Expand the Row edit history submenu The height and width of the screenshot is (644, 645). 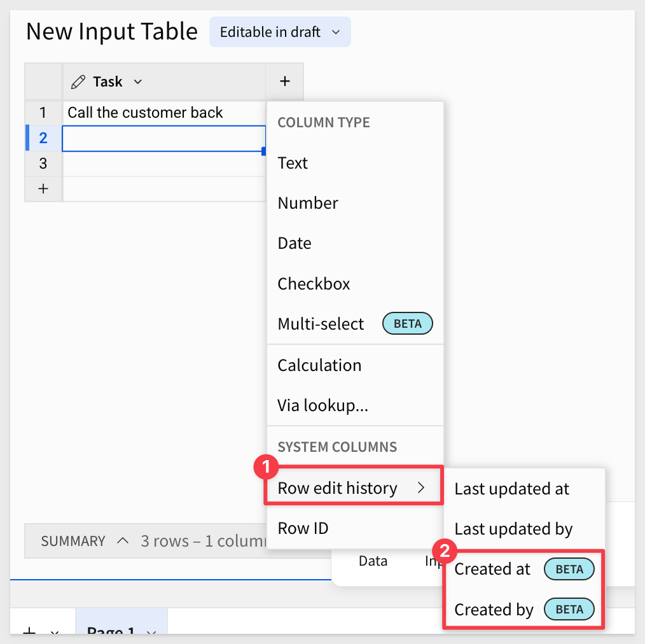353,488
